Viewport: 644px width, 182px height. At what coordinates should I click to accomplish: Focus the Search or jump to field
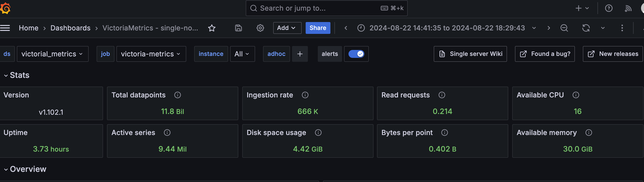pos(326,8)
